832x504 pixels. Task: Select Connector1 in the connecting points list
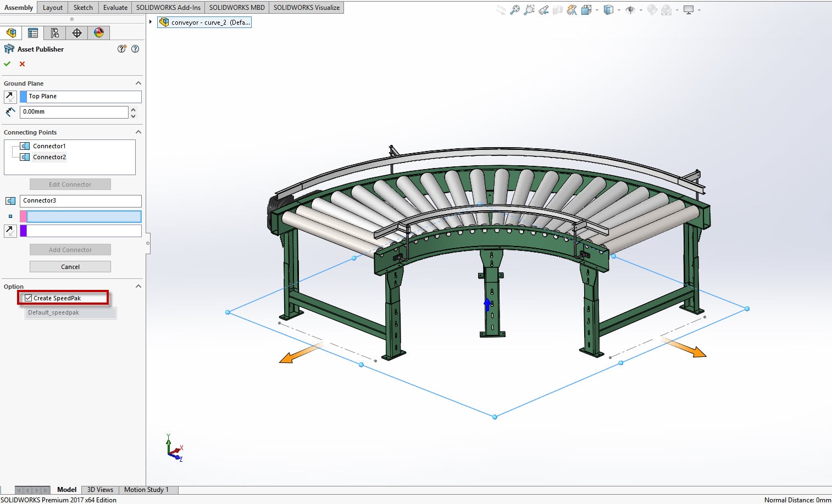click(49, 146)
